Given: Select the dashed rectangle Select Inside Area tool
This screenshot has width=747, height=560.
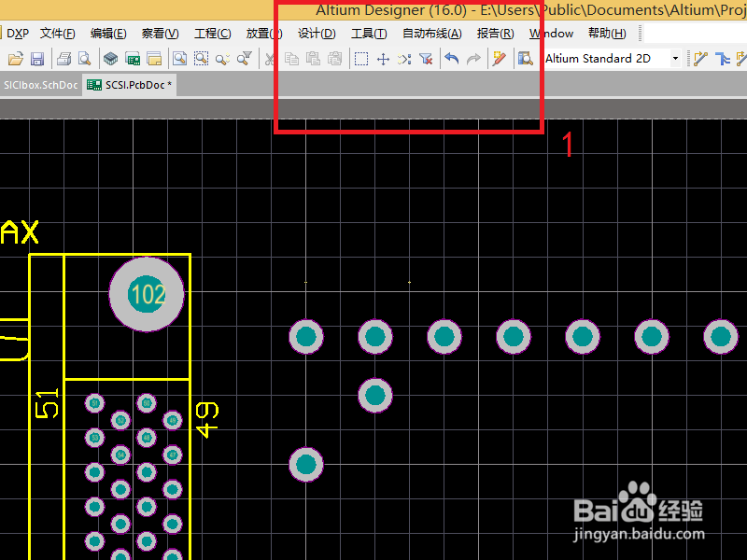Looking at the screenshot, I should [361, 59].
